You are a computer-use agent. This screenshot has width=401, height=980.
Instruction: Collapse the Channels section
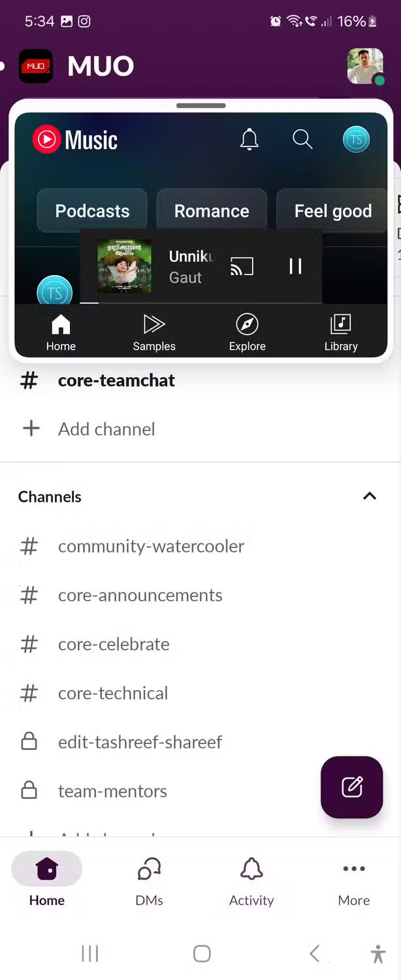point(370,497)
